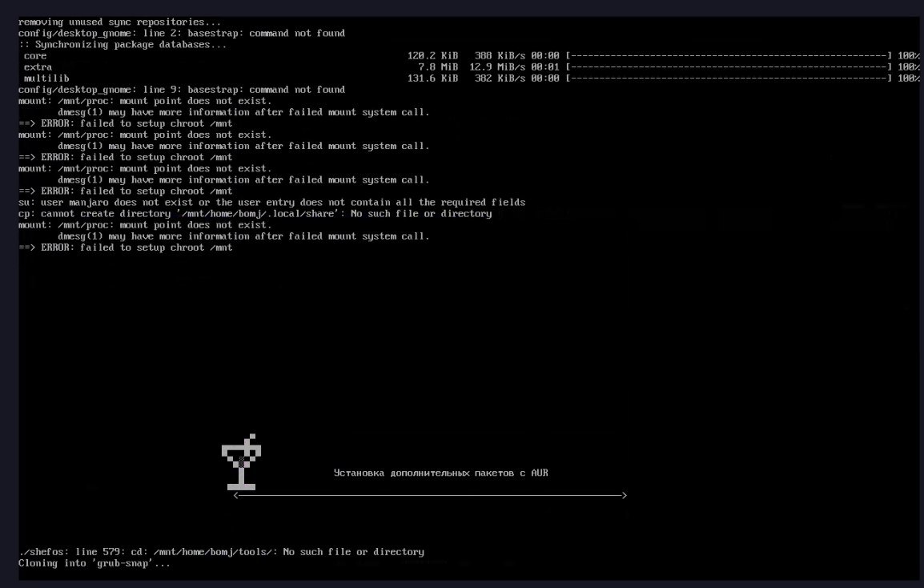Click the left arrowhead of the installer progress line
924x588 pixels.
pyautogui.click(x=235, y=496)
